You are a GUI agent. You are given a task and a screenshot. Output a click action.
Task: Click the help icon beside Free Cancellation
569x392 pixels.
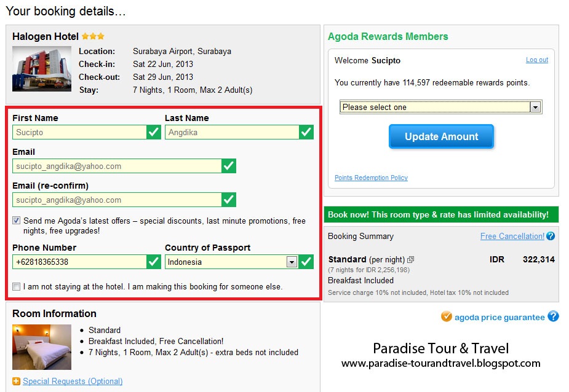[551, 236]
